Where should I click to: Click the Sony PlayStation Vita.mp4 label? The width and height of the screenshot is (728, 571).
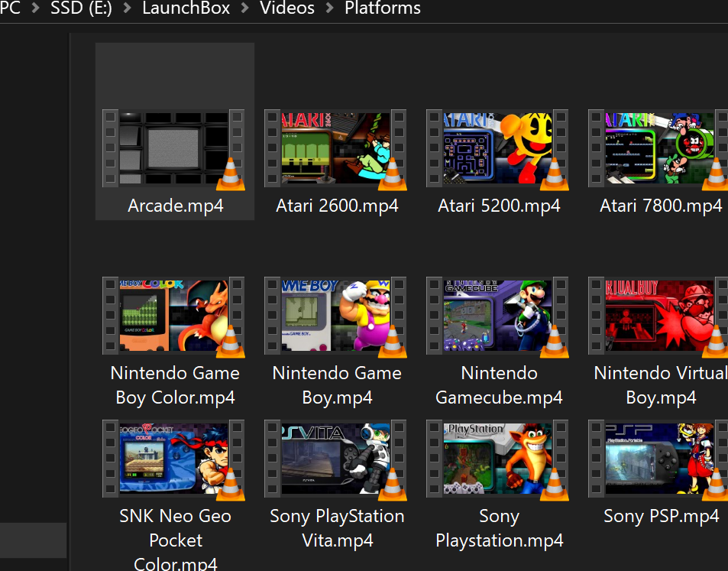click(x=337, y=528)
